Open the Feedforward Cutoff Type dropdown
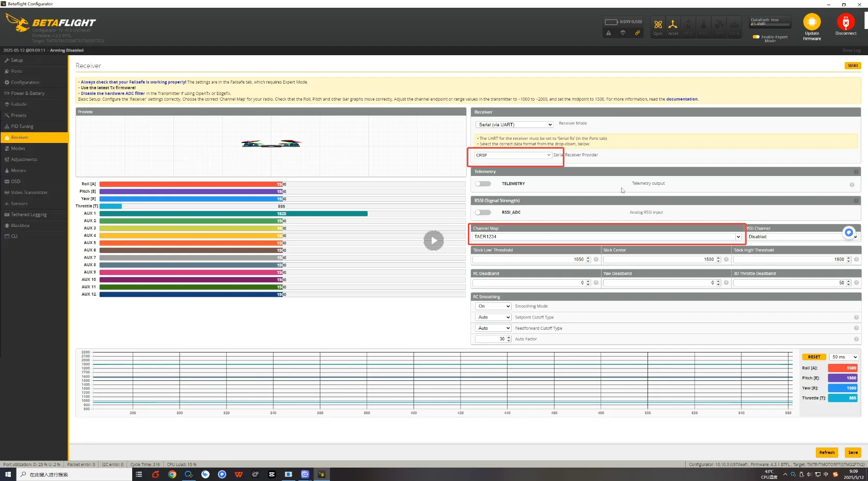Image resolution: width=868 pixels, height=481 pixels. point(494,328)
